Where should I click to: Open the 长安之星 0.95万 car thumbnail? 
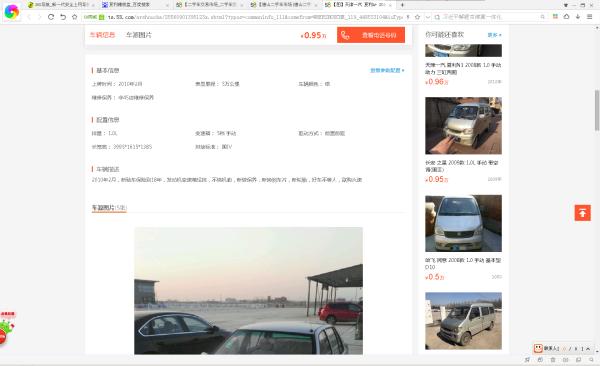tap(463, 126)
